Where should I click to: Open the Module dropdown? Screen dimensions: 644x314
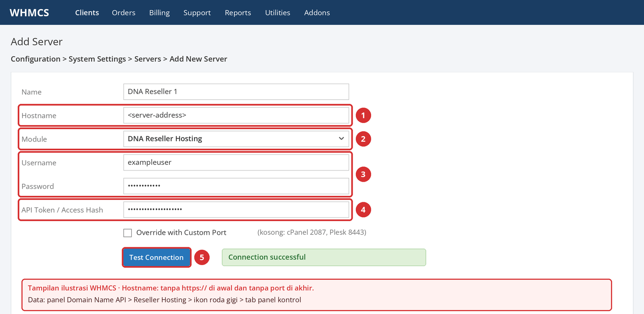(236, 139)
